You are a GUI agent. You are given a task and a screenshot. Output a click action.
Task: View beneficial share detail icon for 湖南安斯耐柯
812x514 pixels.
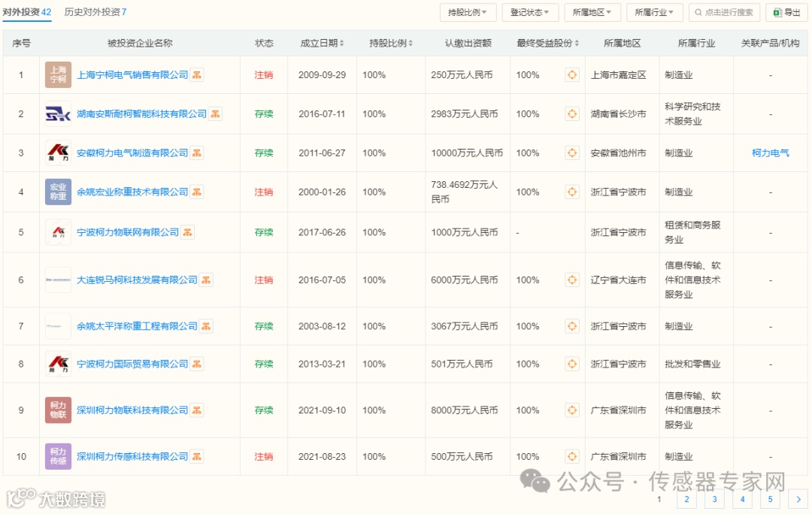point(572,114)
